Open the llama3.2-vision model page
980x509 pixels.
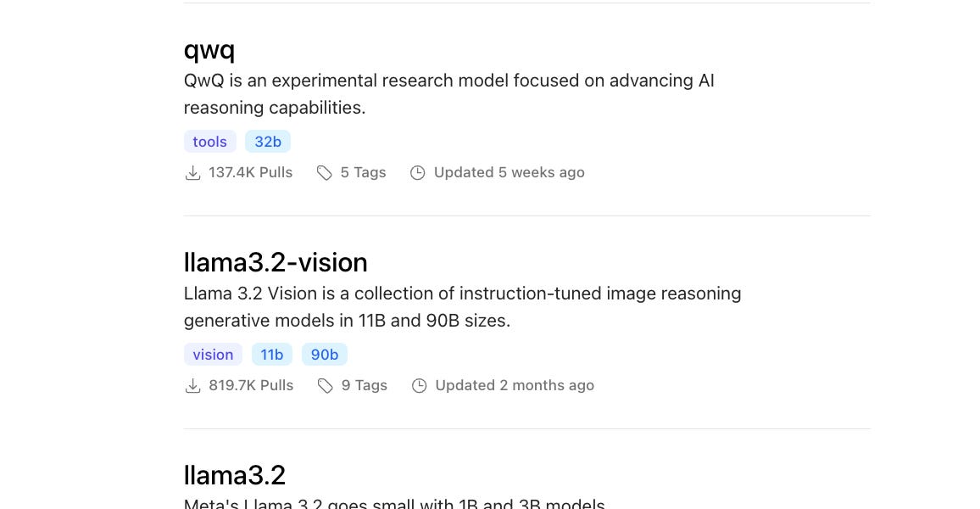click(x=276, y=262)
